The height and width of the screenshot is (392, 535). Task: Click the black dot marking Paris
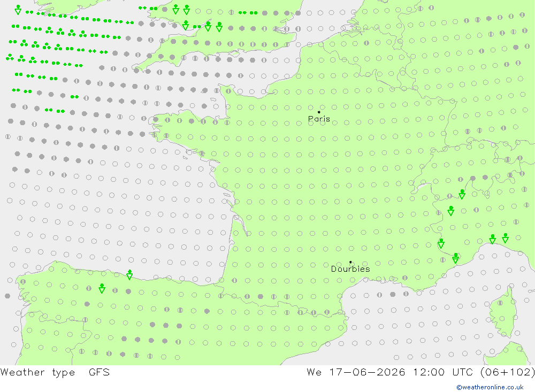coord(319,112)
